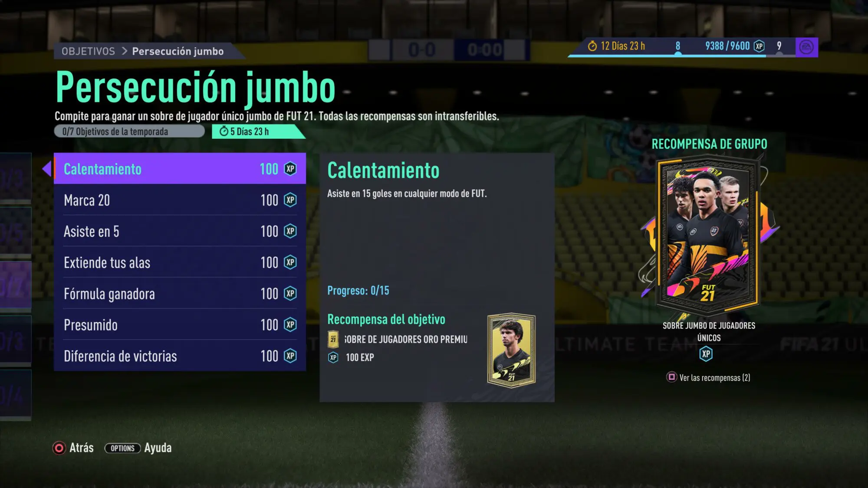Open Ayuda via the OPTIONS button
This screenshot has width=868, height=488.
138,448
